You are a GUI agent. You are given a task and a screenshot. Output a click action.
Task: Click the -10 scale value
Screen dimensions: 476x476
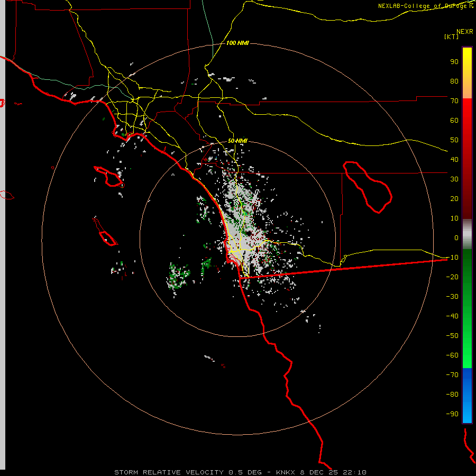[452, 258]
